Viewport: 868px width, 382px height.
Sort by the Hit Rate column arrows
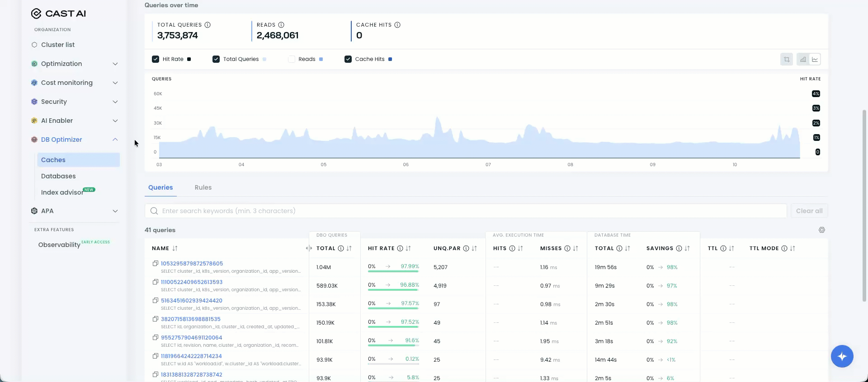coord(408,248)
